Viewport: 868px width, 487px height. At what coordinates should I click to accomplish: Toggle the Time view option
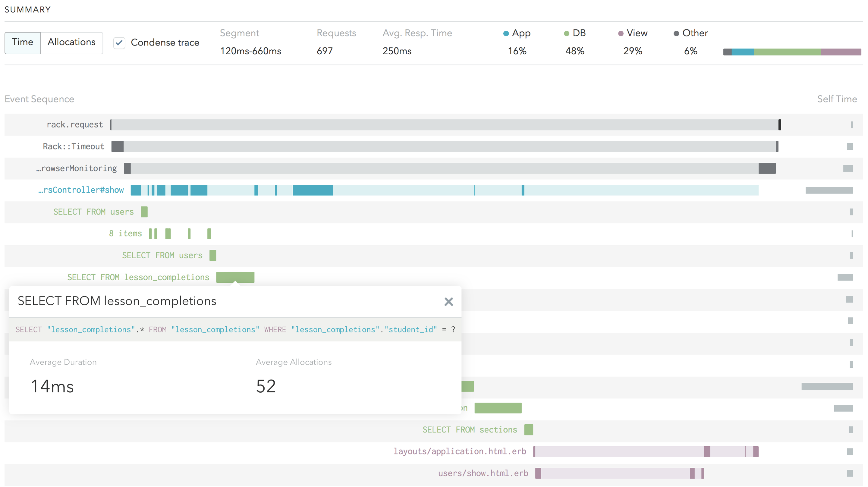pos(23,42)
